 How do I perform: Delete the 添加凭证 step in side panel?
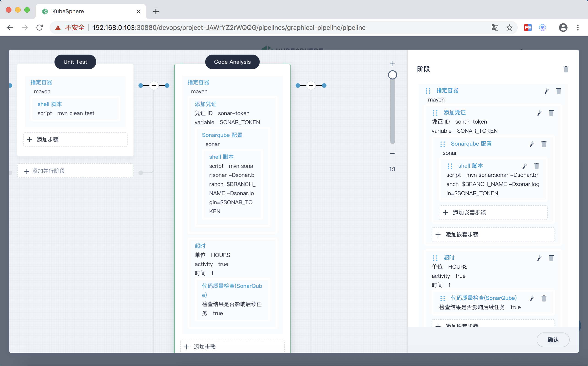pyautogui.click(x=551, y=113)
